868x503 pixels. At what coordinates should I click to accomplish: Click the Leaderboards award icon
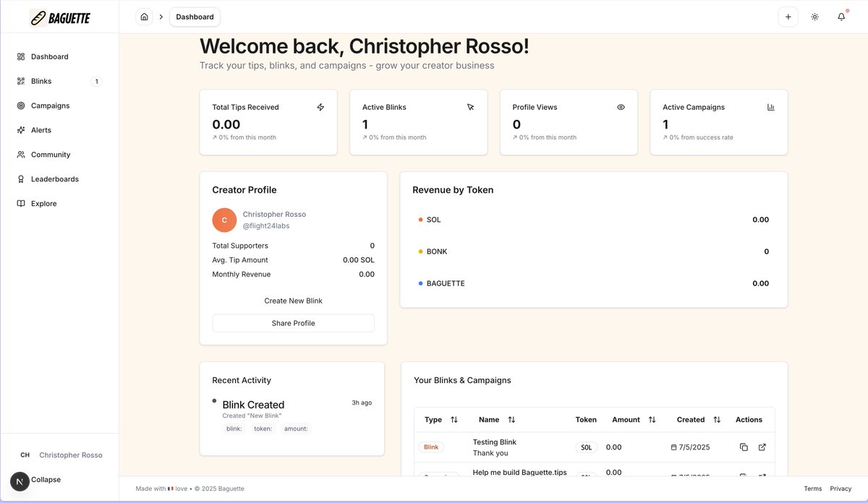point(21,179)
